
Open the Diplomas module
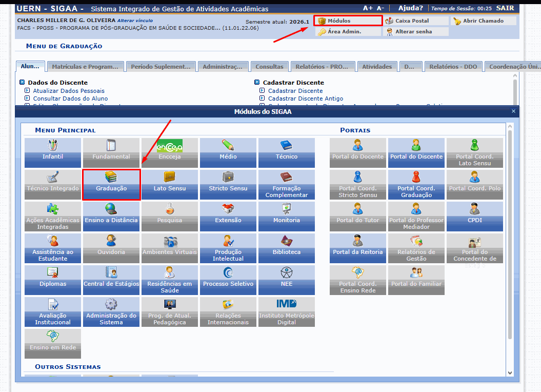53,280
